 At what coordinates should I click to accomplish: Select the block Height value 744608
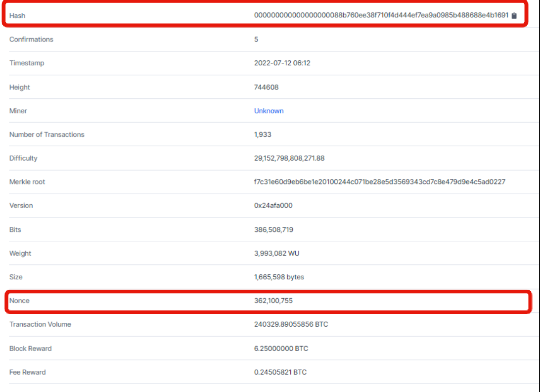[x=267, y=87]
